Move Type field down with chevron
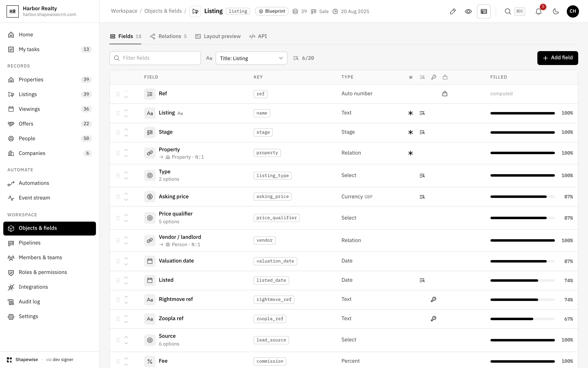Image resolution: width=588 pixels, height=368 pixels. click(x=126, y=179)
